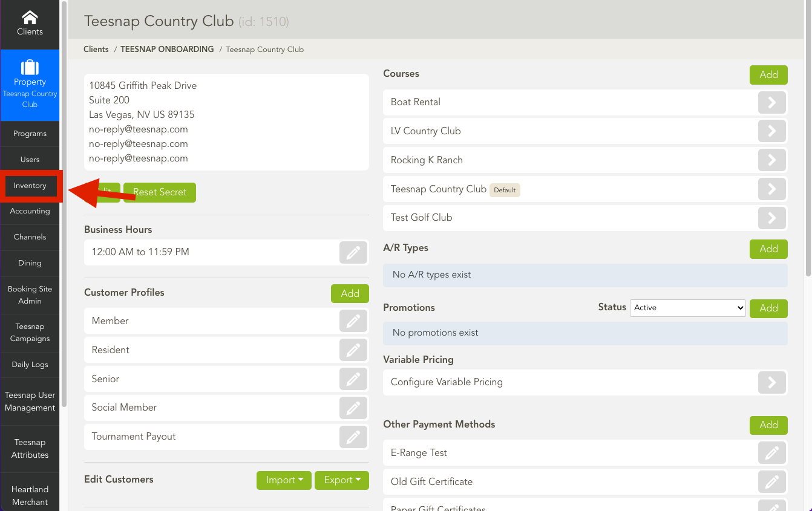Edit Tournament Payout pencil icon
Image resolution: width=812 pixels, height=511 pixels.
point(353,437)
